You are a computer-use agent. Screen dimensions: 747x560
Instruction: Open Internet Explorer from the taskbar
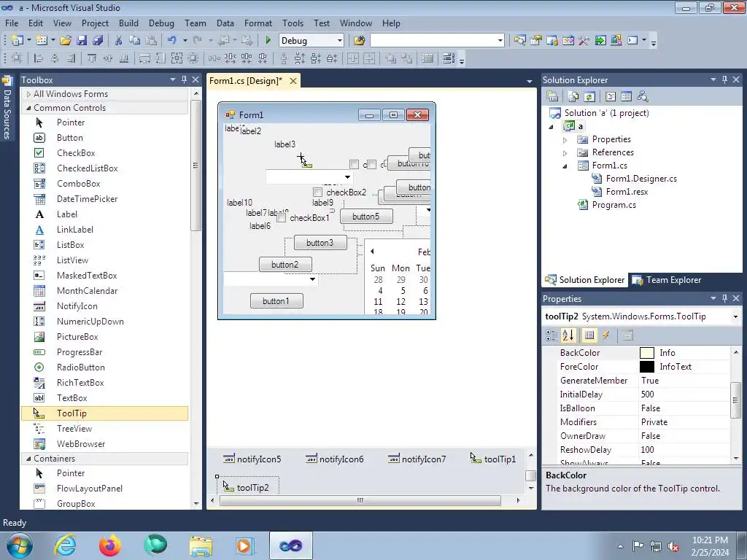(x=65, y=545)
